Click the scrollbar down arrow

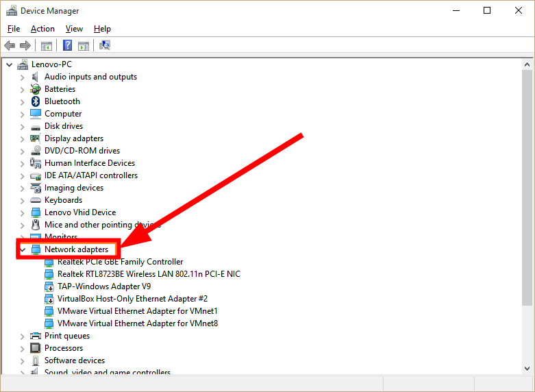[x=527, y=369]
